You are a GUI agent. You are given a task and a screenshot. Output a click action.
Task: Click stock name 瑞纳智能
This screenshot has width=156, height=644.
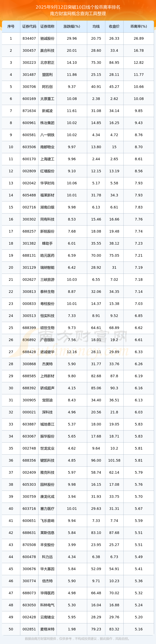pos(47,268)
